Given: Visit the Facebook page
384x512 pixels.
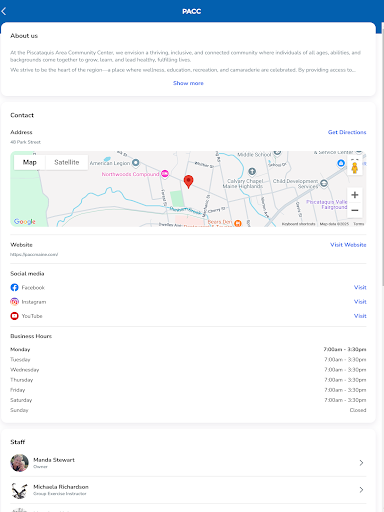Looking at the screenshot, I should pos(360,287).
